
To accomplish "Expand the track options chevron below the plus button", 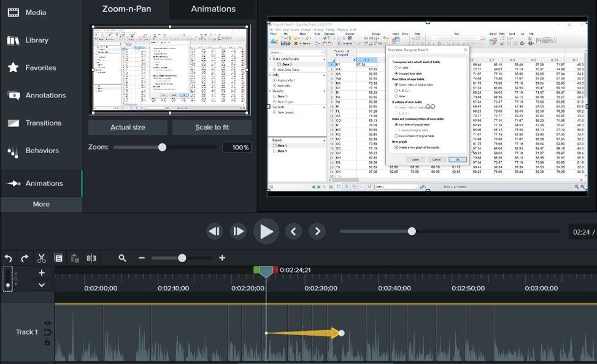I will click(x=42, y=284).
